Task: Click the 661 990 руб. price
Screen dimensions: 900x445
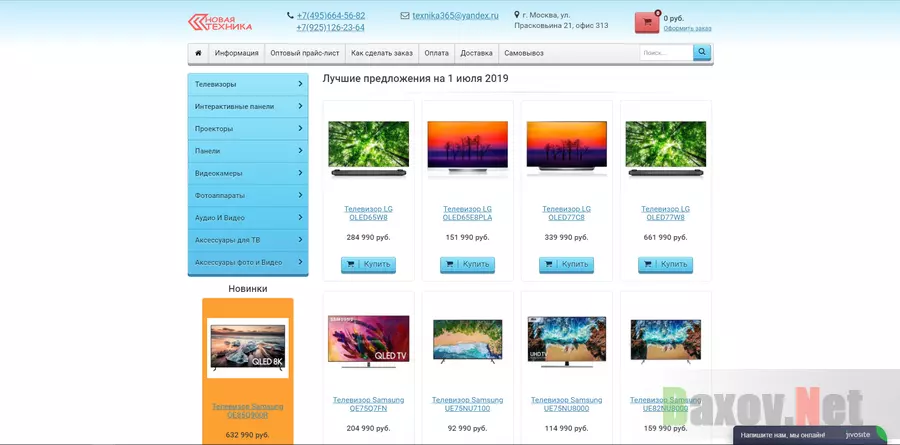Action: click(665, 237)
